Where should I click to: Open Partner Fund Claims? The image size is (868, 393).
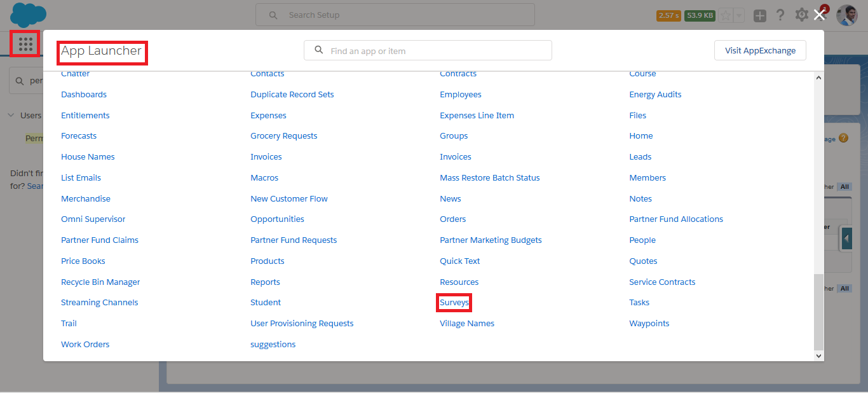[x=100, y=240]
